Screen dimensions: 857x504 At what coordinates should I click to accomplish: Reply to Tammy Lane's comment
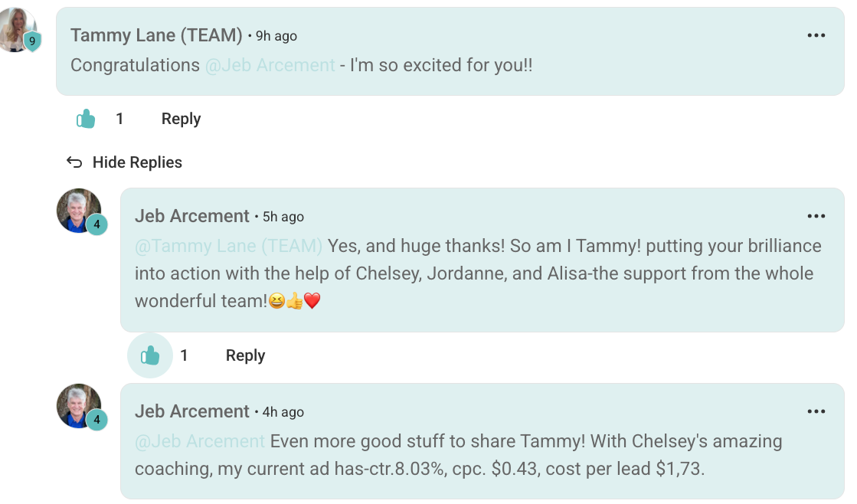181,119
